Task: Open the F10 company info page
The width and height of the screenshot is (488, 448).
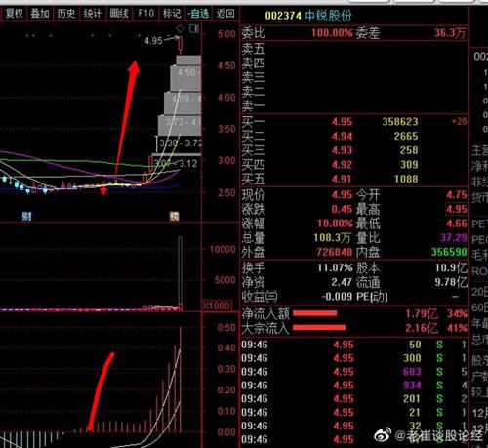Action: click(x=145, y=14)
